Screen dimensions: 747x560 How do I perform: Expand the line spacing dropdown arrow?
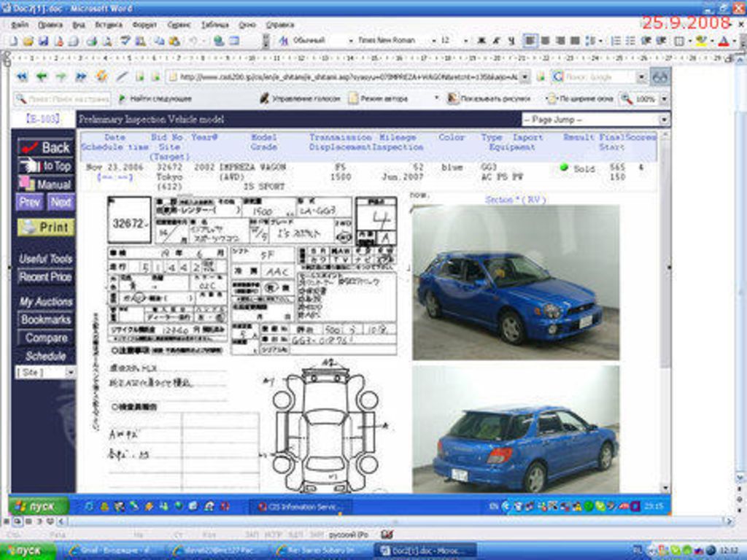pos(600,42)
